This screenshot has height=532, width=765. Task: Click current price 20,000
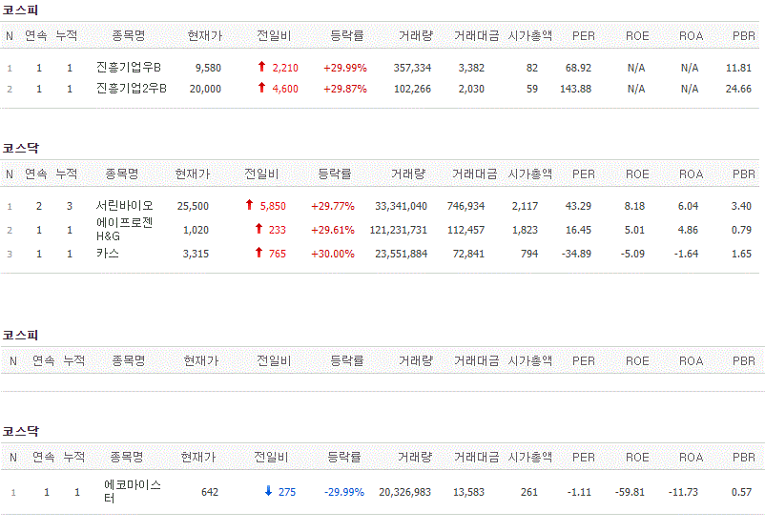[205, 89]
